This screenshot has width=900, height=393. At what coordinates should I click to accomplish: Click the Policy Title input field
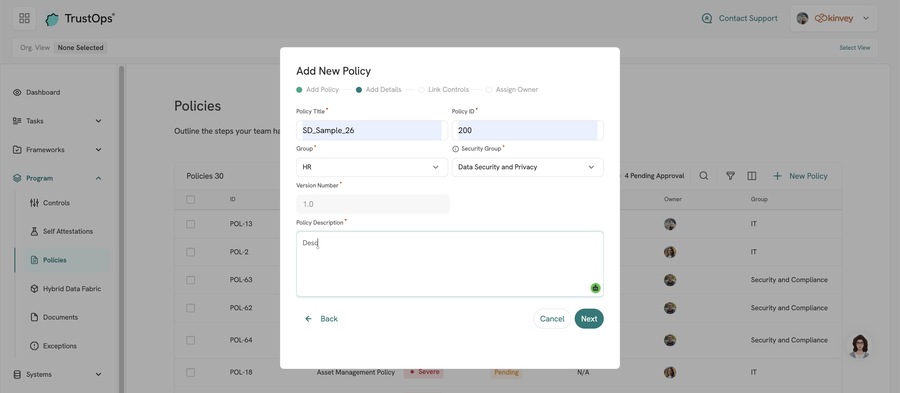pos(372,130)
